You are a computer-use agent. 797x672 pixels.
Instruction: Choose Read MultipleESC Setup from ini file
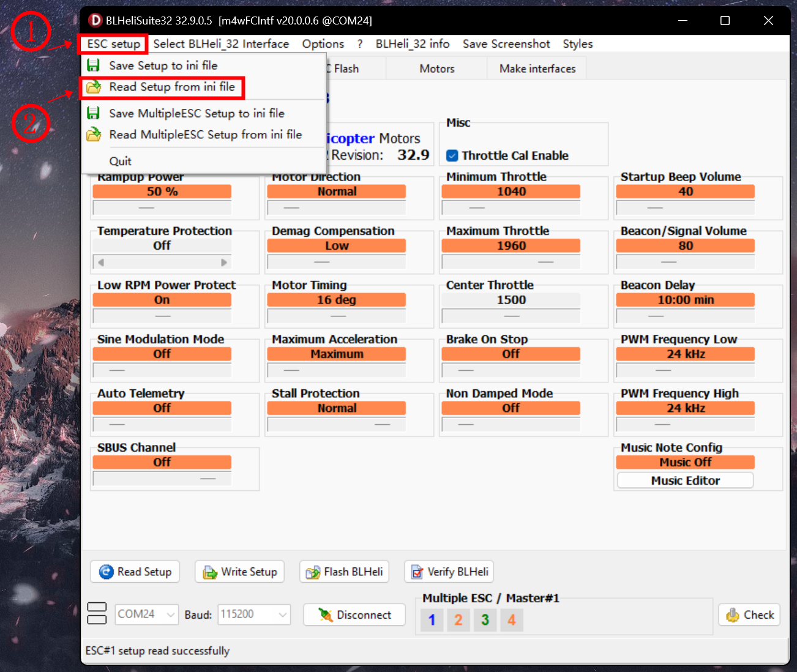coord(203,135)
